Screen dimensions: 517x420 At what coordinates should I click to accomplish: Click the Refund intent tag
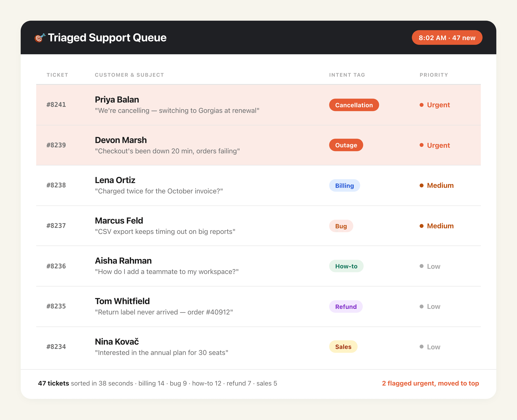point(346,307)
